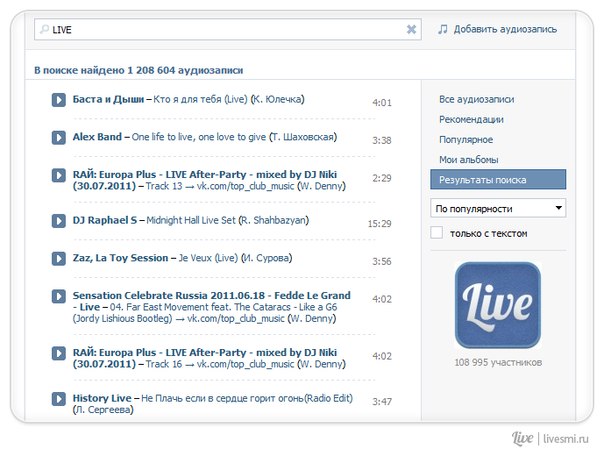Screen dimensions: 604x456
Task: Play Alex Band One life to live
Action: point(59,137)
